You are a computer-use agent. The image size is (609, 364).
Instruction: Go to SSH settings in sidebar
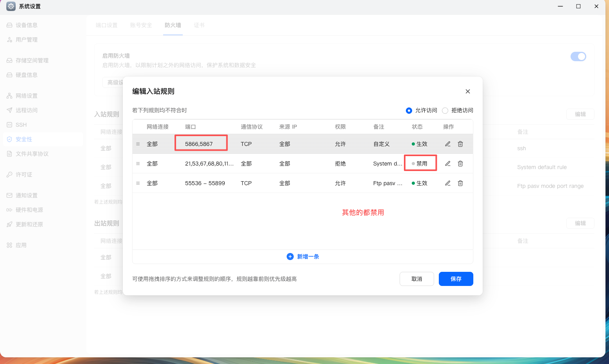click(x=21, y=125)
